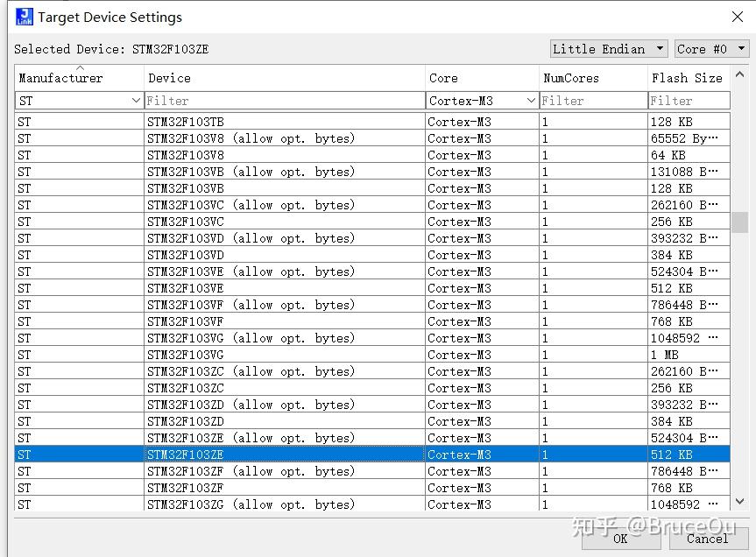Sort by Flash Size column header
Image resolution: width=756 pixels, height=557 pixels.
(x=689, y=78)
